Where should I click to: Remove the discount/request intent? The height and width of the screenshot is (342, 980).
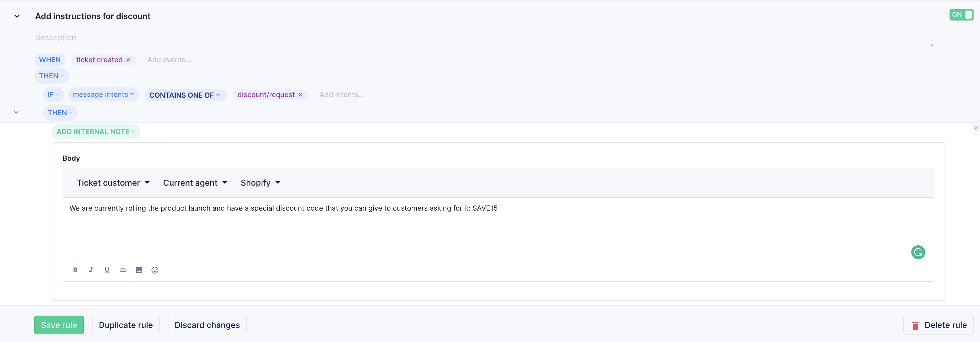pyautogui.click(x=301, y=95)
